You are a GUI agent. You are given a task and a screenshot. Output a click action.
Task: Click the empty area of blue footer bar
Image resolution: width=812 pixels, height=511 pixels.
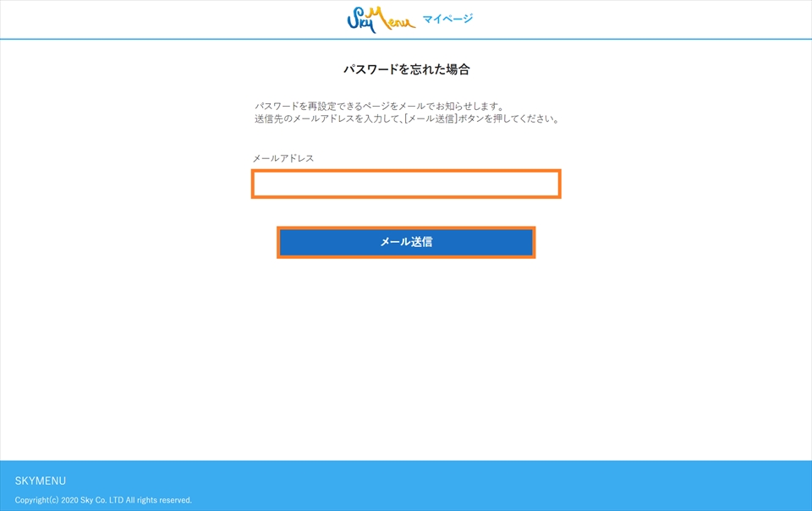pyautogui.click(x=507, y=486)
